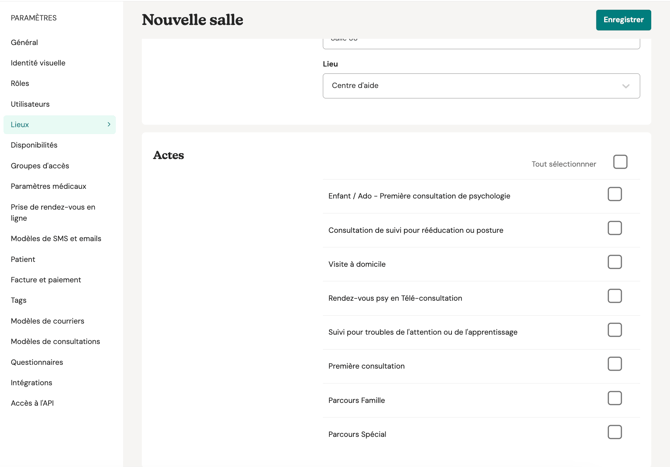Enable Visite à domicile checkbox
The height and width of the screenshot is (467, 670).
pos(614,262)
